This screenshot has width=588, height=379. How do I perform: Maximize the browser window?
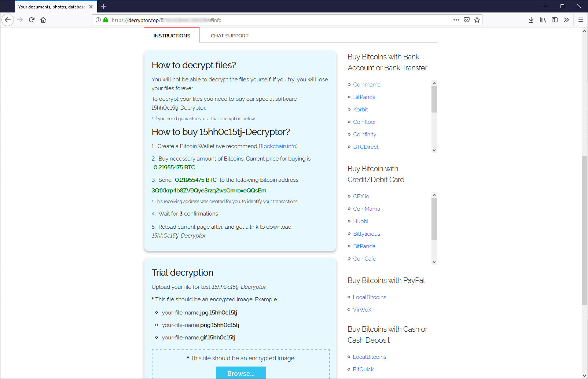click(562, 6)
